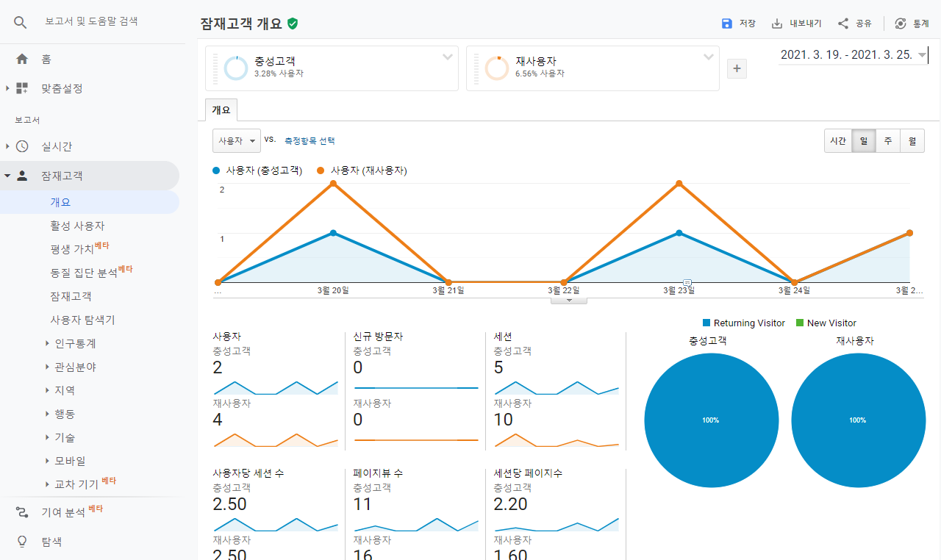
Task: Click the 기여 분석 path icon
Action: (x=22, y=512)
